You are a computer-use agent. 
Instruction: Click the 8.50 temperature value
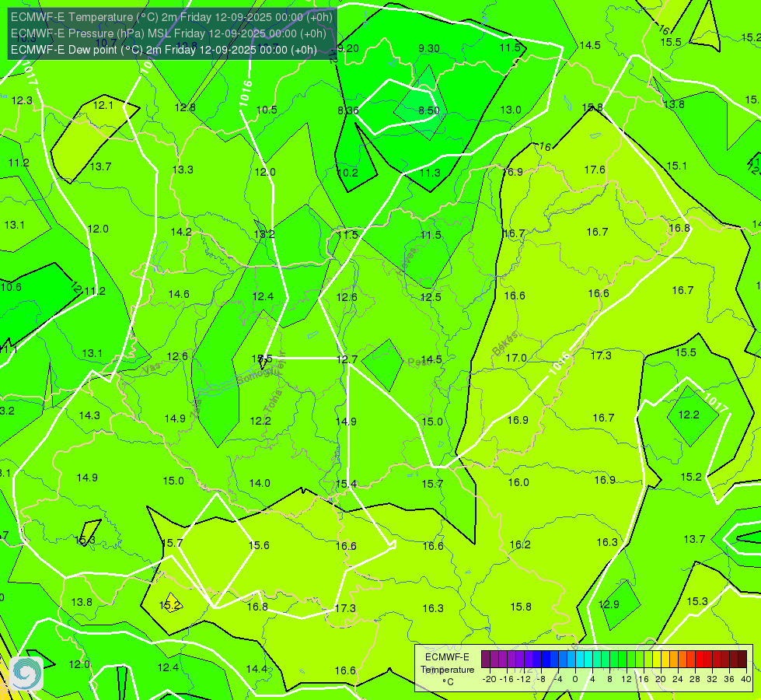(429, 110)
